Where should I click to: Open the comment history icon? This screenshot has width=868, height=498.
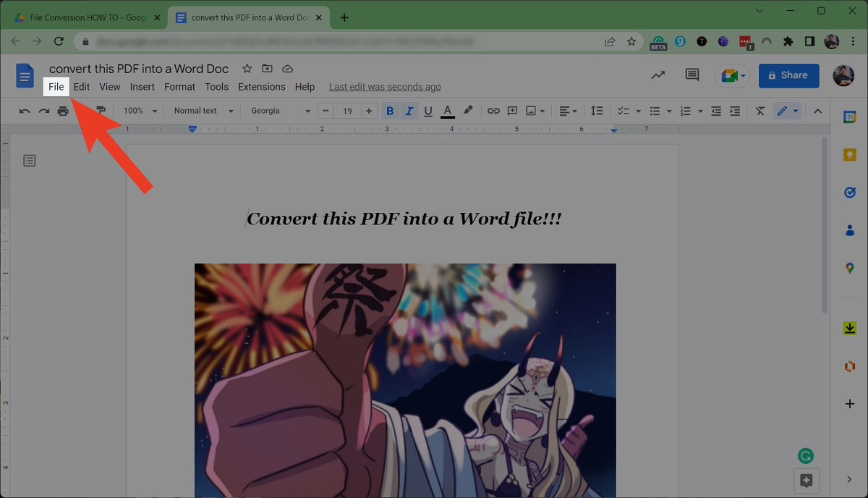pos(692,75)
